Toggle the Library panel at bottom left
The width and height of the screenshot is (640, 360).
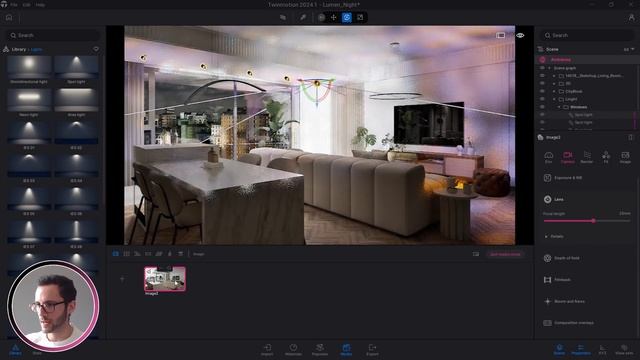coord(15,349)
